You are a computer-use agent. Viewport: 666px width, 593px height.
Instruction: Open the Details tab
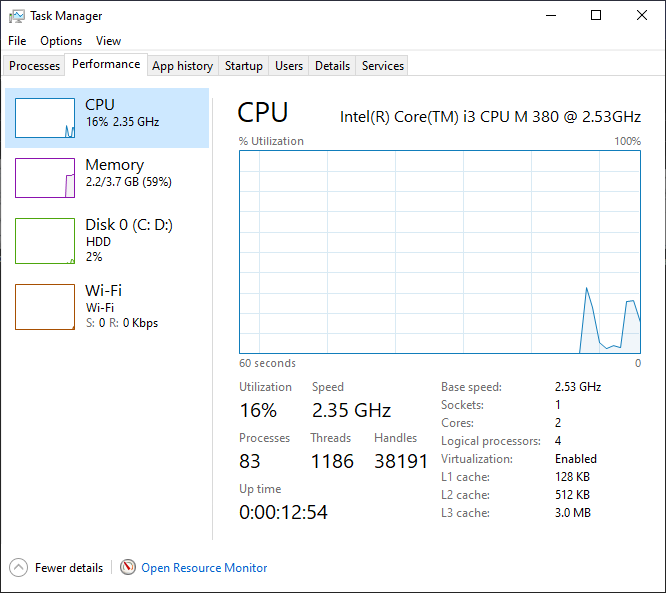[x=332, y=66]
